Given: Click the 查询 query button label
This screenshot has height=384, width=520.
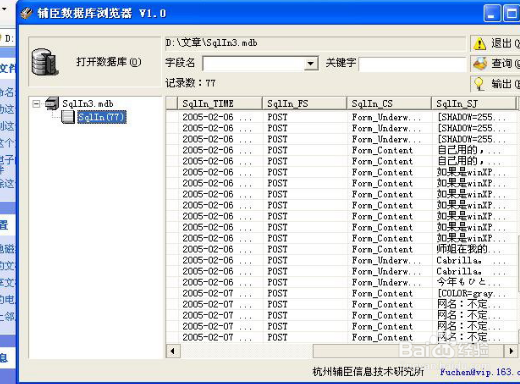Looking at the screenshot, I should [x=505, y=63].
